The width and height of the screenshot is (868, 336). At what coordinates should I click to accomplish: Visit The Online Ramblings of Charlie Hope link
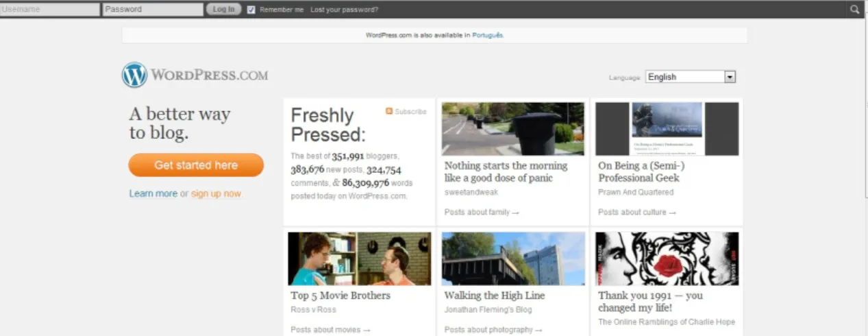click(666, 322)
